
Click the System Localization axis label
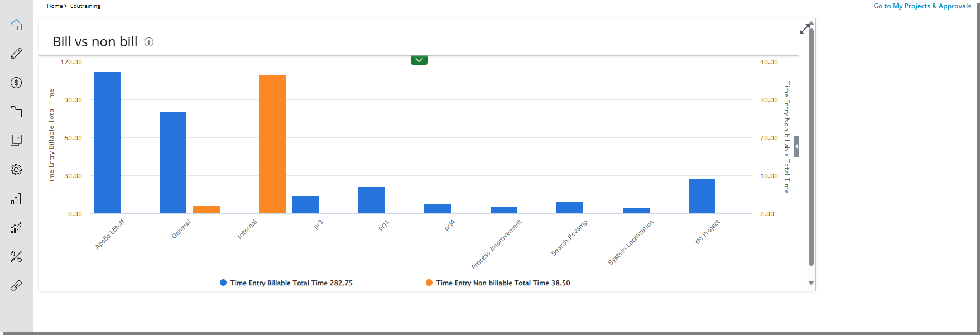631,242
